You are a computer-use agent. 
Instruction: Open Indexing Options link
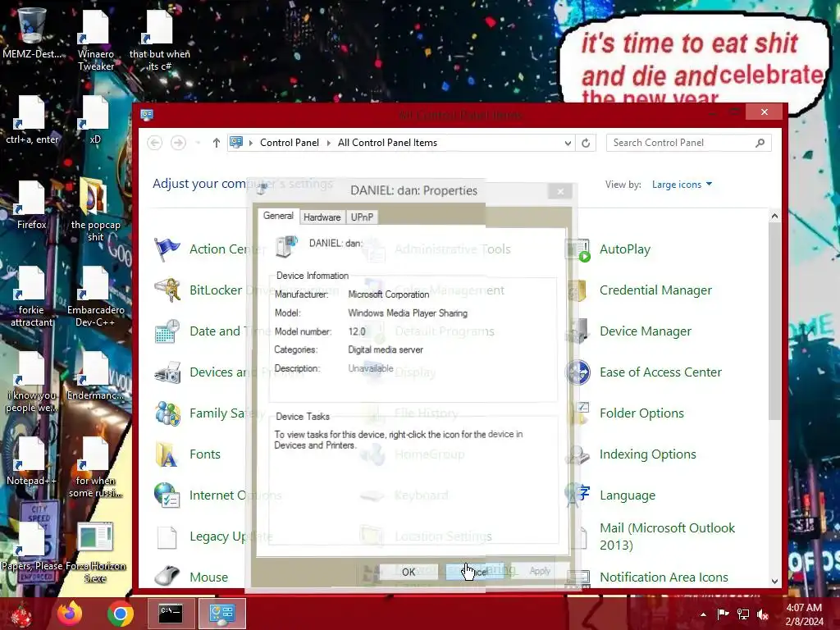pos(647,454)
